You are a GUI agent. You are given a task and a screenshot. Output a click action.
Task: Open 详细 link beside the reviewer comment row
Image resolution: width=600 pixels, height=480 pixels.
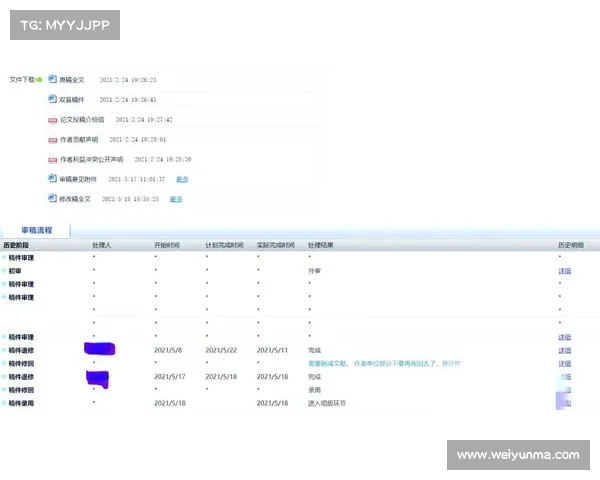[x=565, y=364]
